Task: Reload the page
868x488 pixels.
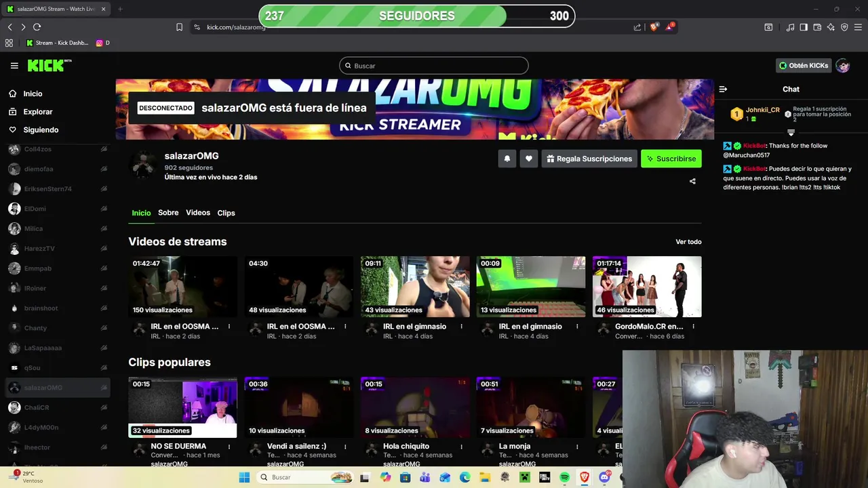Action: coord(37,27)
